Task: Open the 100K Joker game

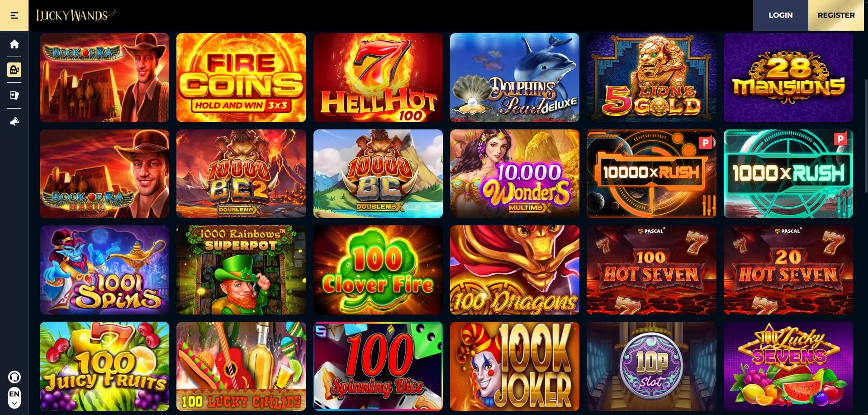Action: [514, 367]
